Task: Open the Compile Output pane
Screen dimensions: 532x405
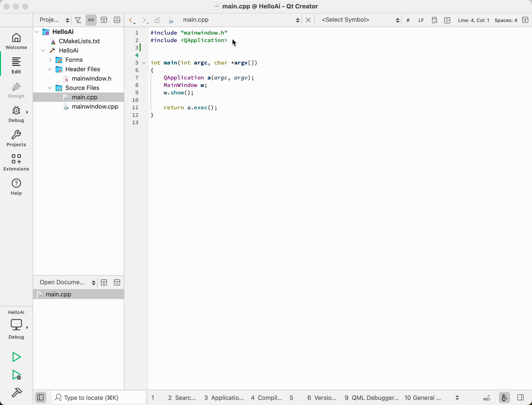Action: click(x=266, y=398)
